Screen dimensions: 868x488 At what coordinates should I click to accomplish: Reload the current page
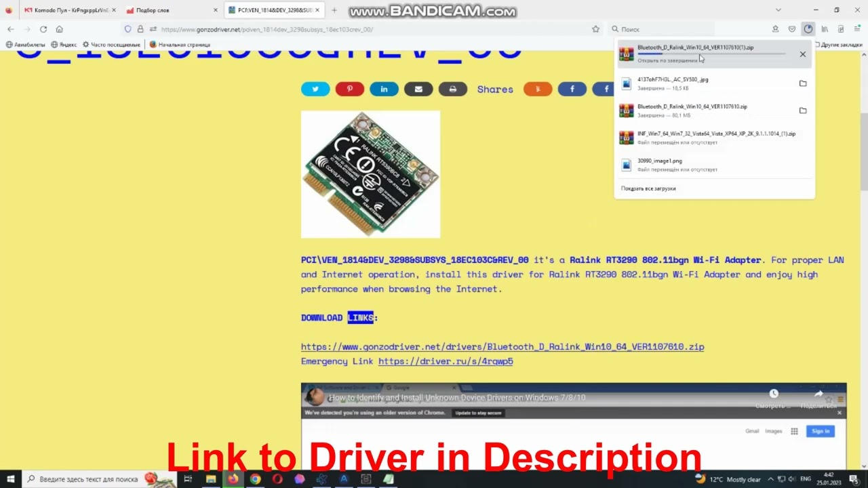click(43, 29)
